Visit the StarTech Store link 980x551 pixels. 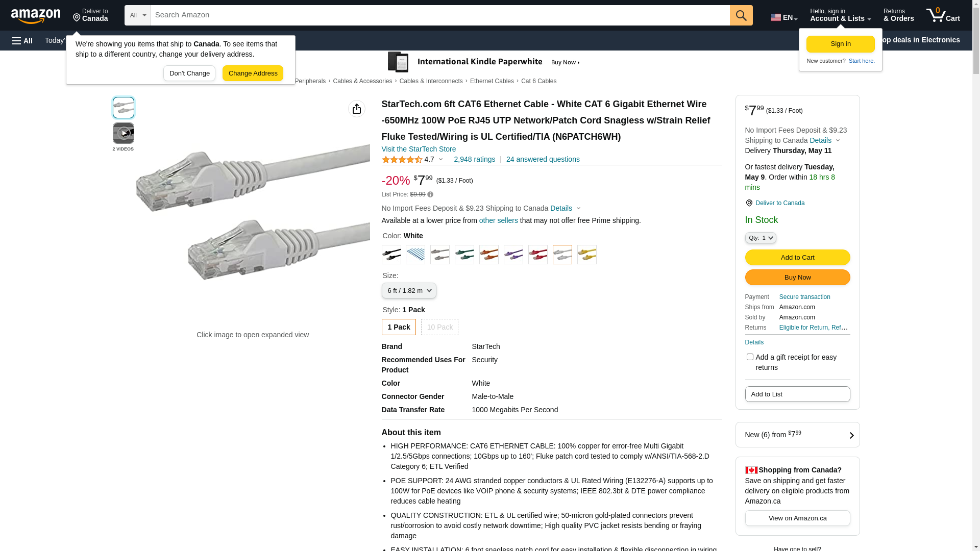(x=419, y=149)
